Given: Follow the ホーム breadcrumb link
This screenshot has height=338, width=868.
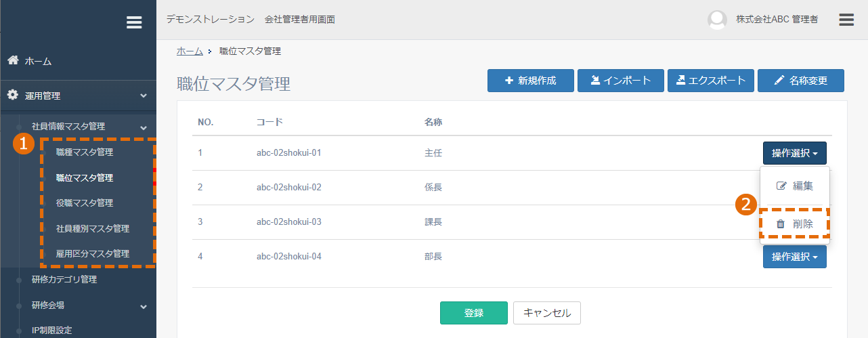Looking at the screenshot, I should coord(190,51).
